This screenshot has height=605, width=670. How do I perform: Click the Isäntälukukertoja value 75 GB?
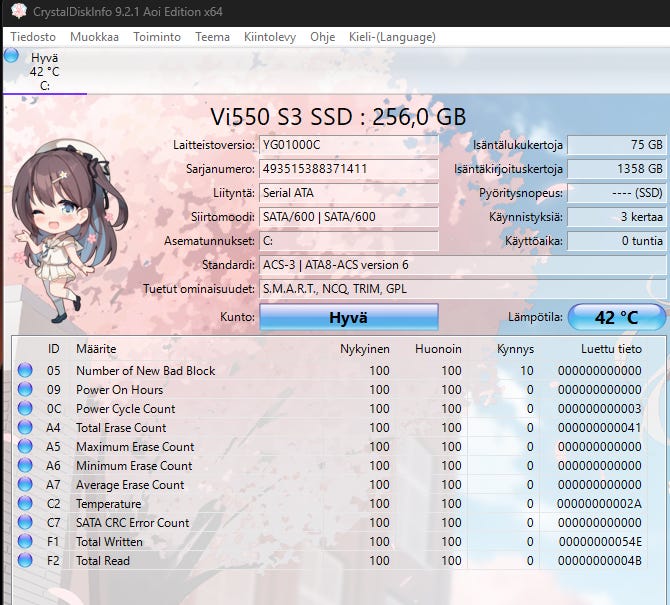[x=617, y=145]
